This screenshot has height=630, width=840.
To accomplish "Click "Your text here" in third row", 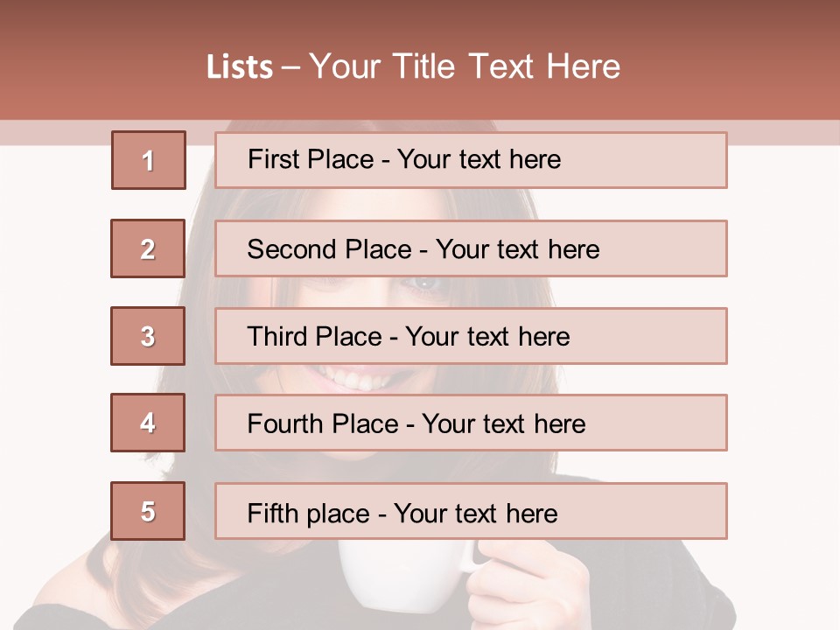I will [x=487, y=337].
